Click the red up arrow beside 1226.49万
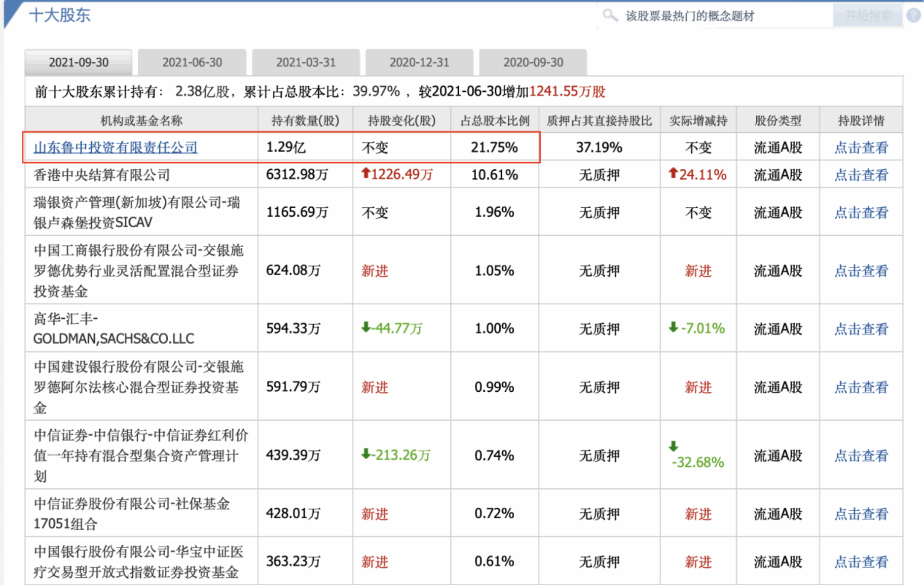Screen dimensions: 924x585 click(x=365, y=173)
